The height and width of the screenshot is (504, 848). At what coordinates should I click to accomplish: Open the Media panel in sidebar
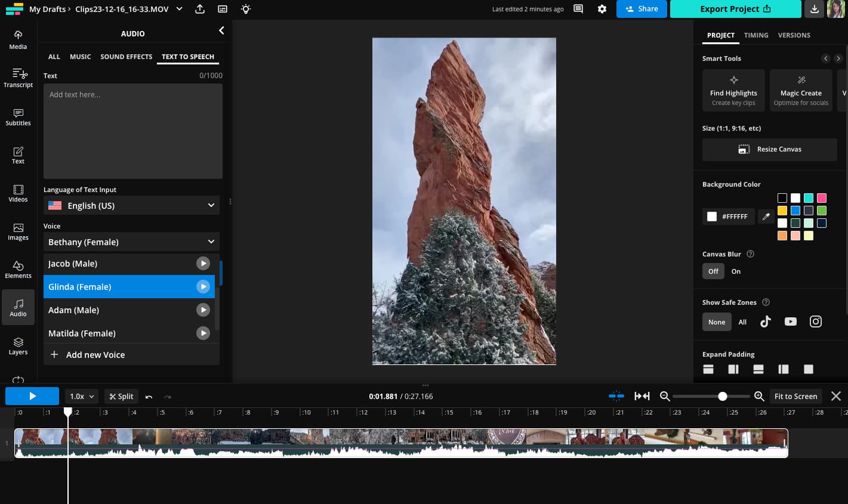[x=18, y=39]
